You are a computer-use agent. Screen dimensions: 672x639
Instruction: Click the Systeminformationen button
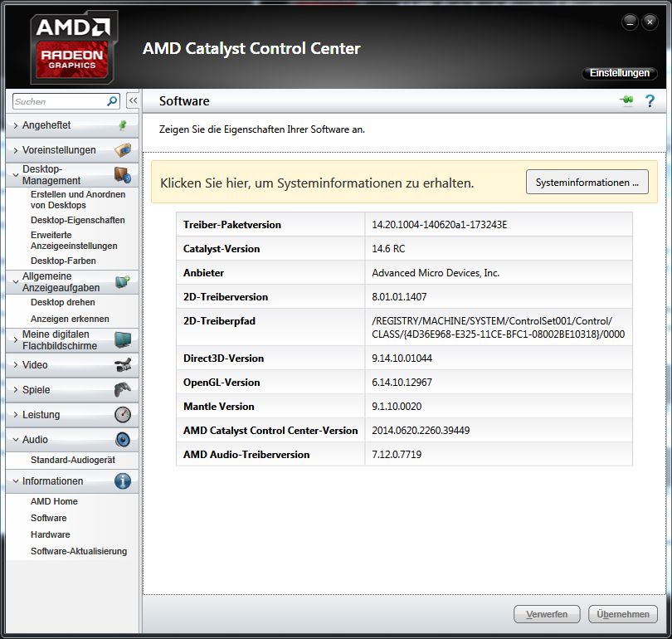point(587,182)
